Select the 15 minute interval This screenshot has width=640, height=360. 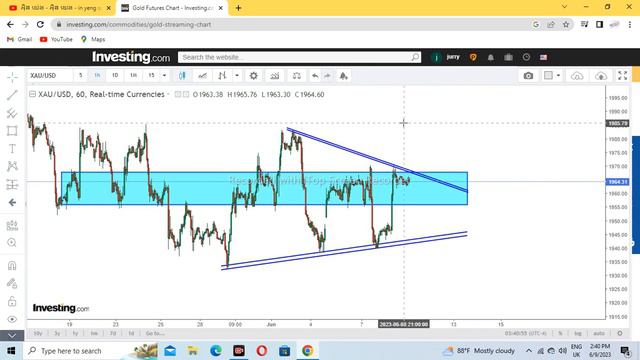pos(151,76)
